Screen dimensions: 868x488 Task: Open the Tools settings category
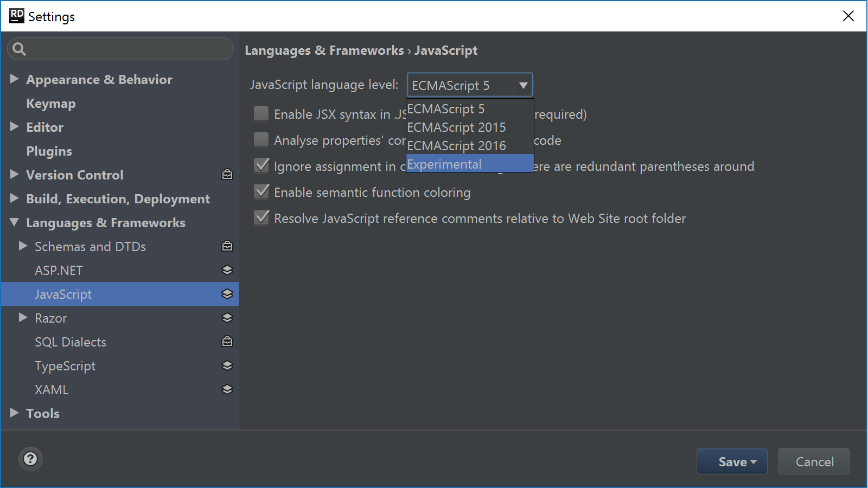43,414
